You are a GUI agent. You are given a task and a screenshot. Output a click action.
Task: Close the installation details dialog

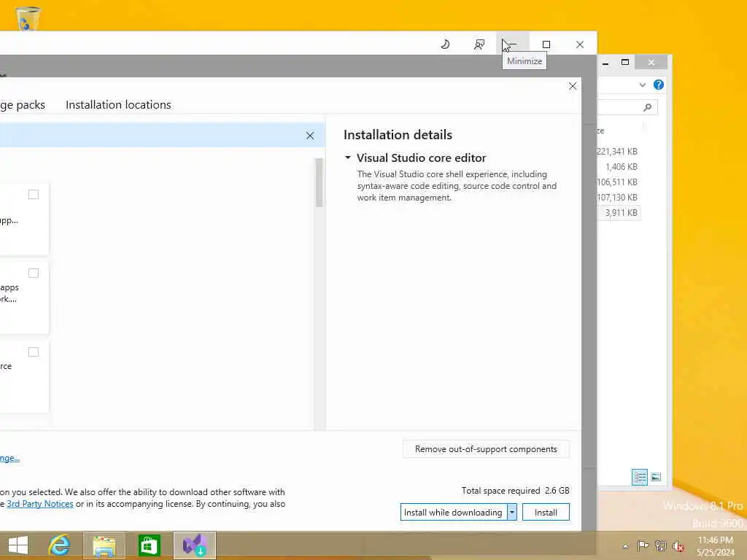[x=573, y=86]
